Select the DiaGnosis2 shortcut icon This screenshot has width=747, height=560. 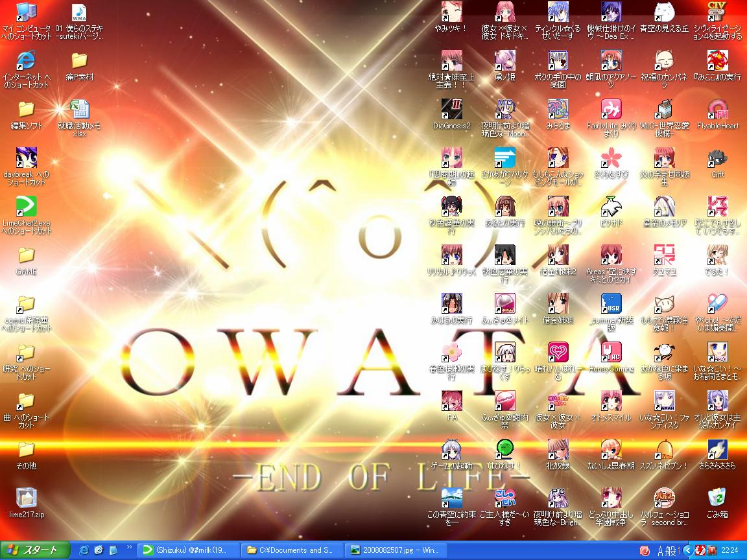[x=451, y=110]
